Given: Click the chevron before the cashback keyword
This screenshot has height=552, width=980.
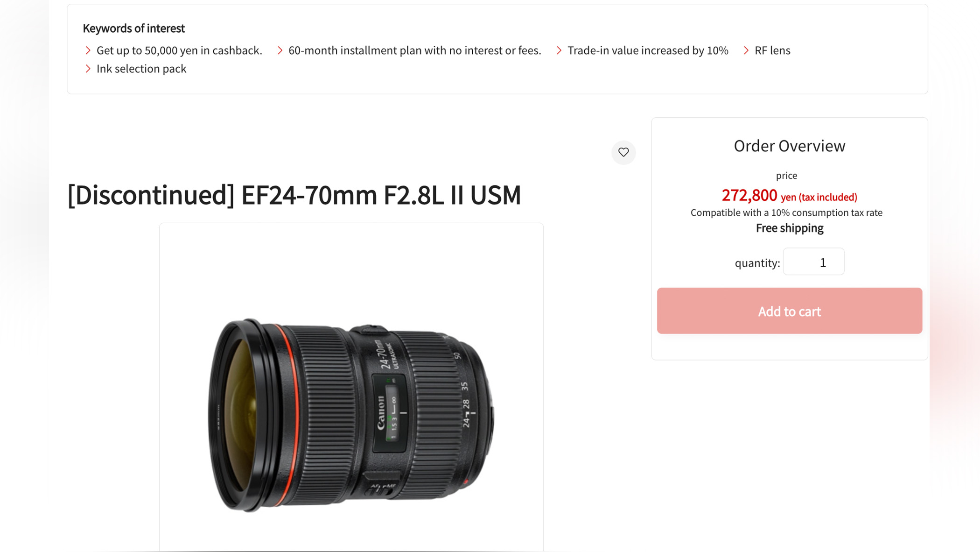Looking at the screenshot, I should 87,50.
